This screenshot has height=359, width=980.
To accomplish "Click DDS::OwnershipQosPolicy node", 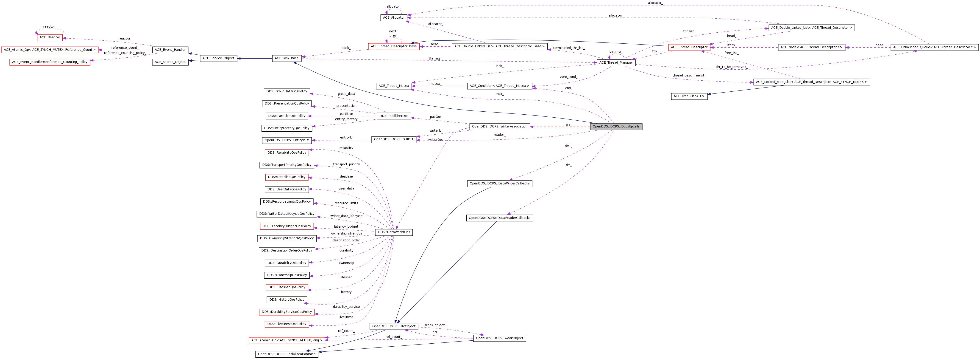I will coord(287,275).
